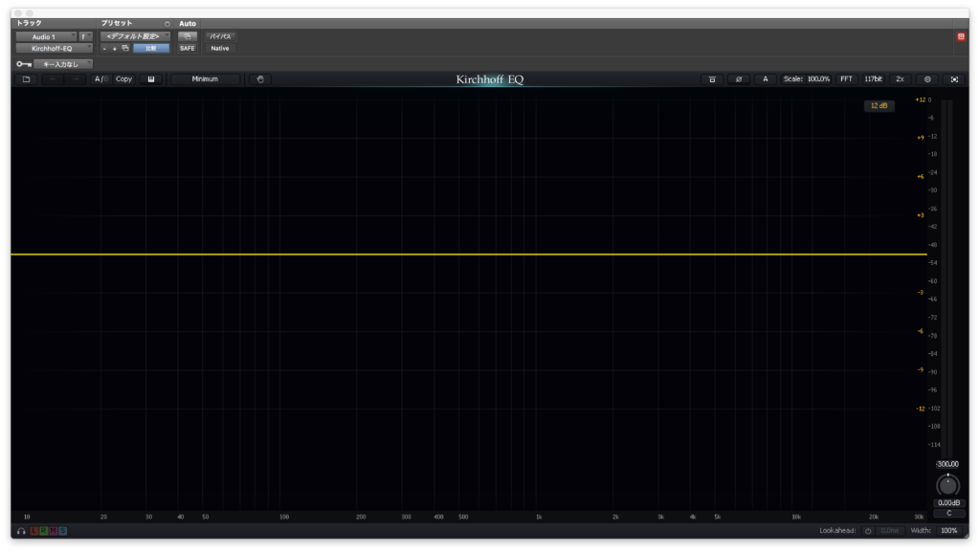Toggle the 比較 compare button
Image resolution: width=980 pixels, height=552 pixels.
coord(151,48)
